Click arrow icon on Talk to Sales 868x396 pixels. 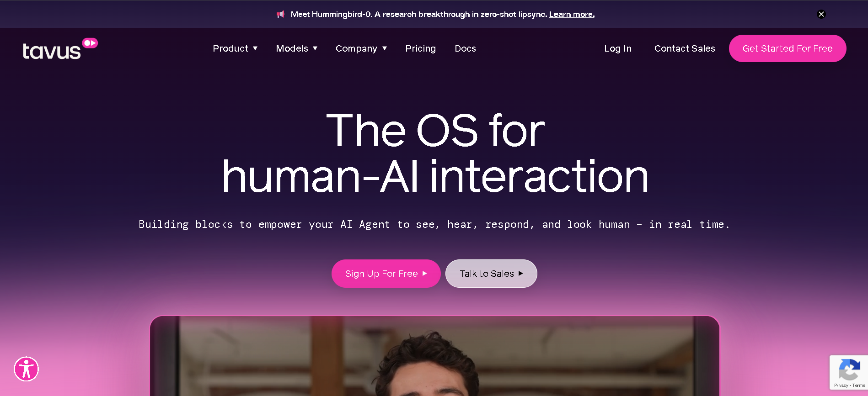(520, 274)
